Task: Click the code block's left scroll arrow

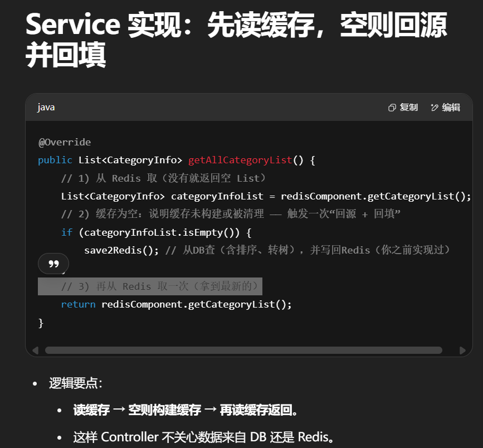Action: click(x=35, y=350)
